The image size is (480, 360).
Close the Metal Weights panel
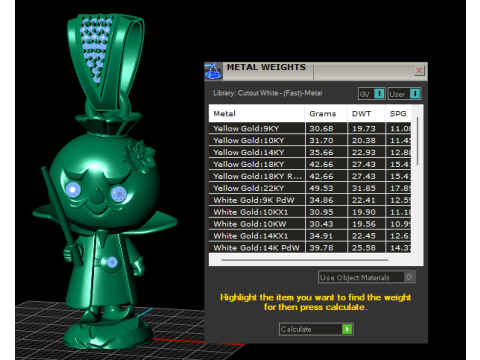(419, 70)
